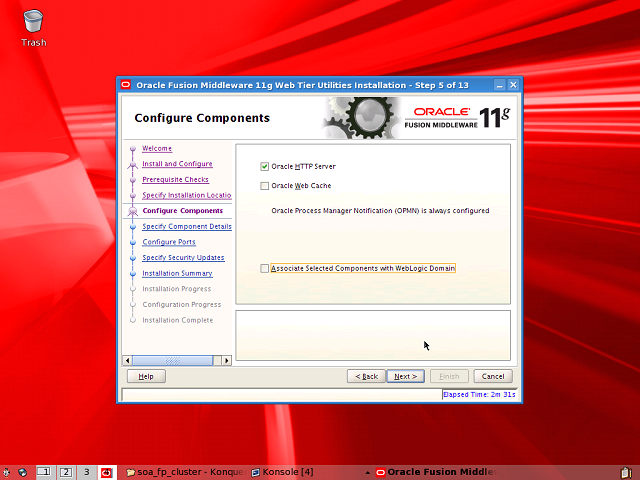
Task: Click the Configure Components heading
Action: (202, 118)
